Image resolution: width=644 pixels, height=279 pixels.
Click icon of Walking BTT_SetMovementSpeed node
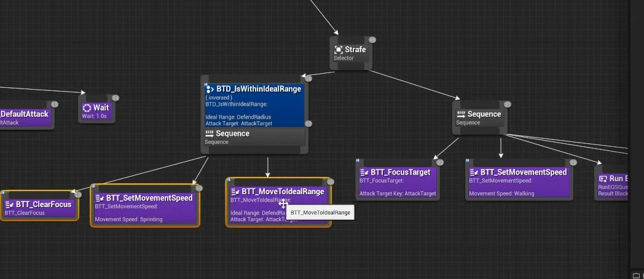(x=474, y=172)
